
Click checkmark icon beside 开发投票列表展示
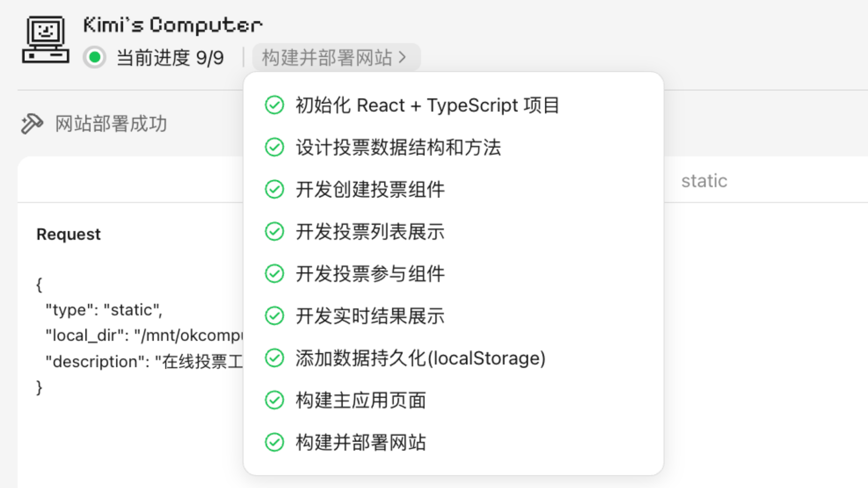point(274,231)
